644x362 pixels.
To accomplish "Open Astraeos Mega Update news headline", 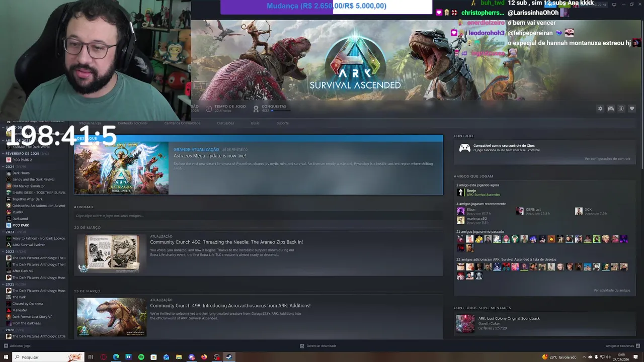I will pos(210,156).
